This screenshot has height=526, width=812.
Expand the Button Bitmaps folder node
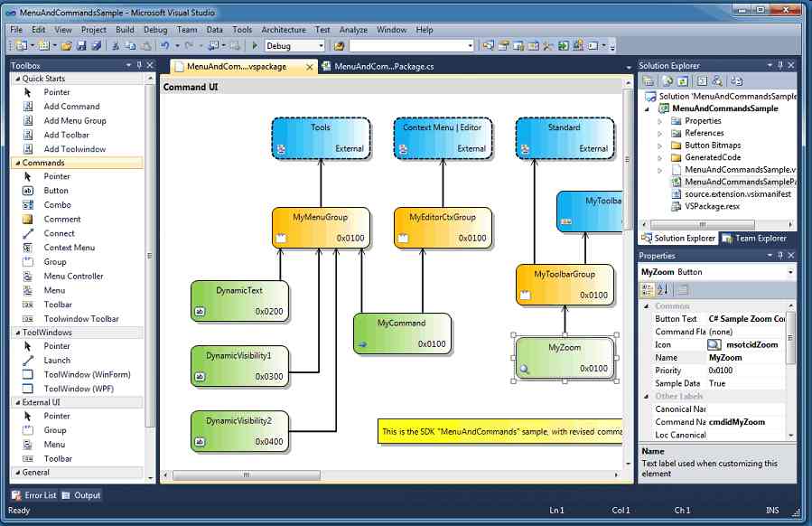pos(659,146)
